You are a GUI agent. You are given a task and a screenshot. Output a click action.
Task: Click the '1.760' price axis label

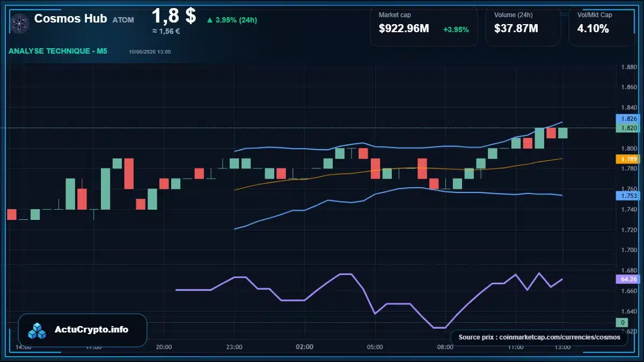click(628, 189)
